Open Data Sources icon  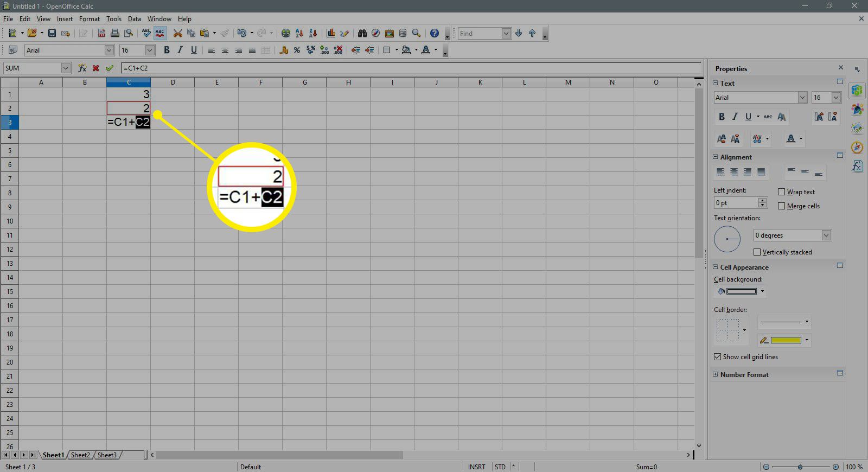click(403, 34)
